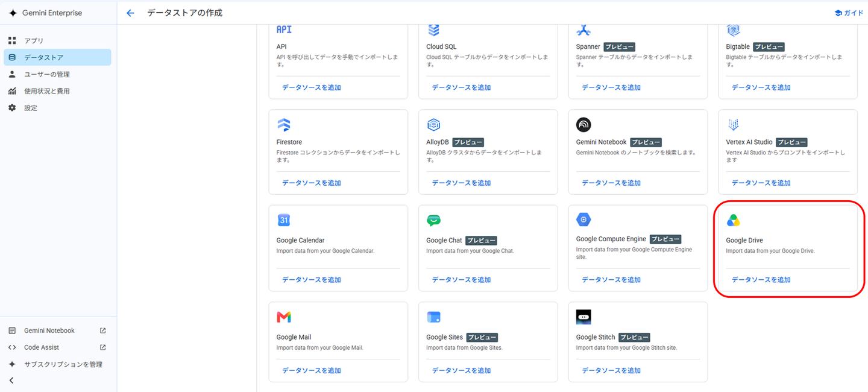
Task: Open Code Assist external link icon
Action: 102,347
